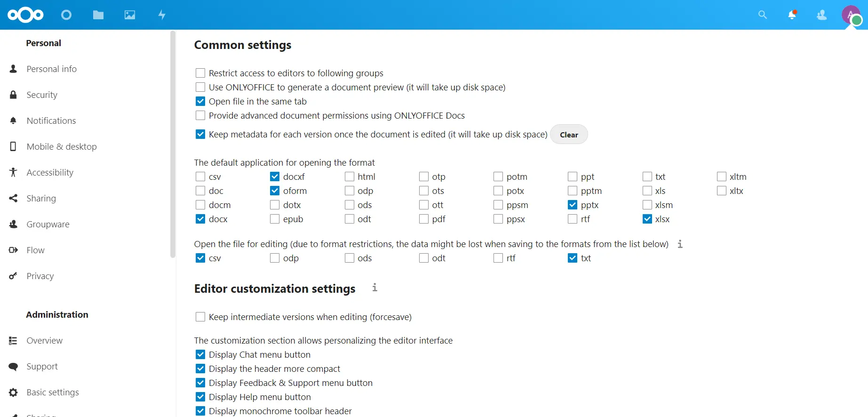Click the Privacy key icon
Screen dimensions: 868x417
coord(13,276)
